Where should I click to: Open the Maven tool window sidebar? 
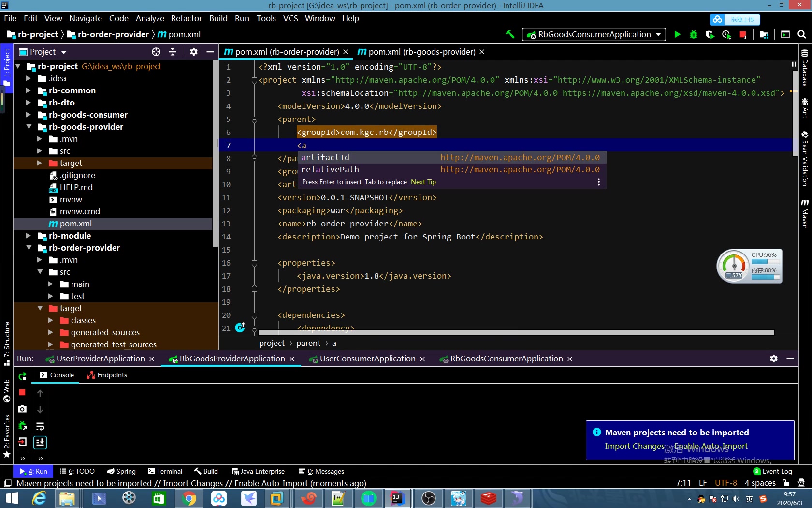coord(805,213)
